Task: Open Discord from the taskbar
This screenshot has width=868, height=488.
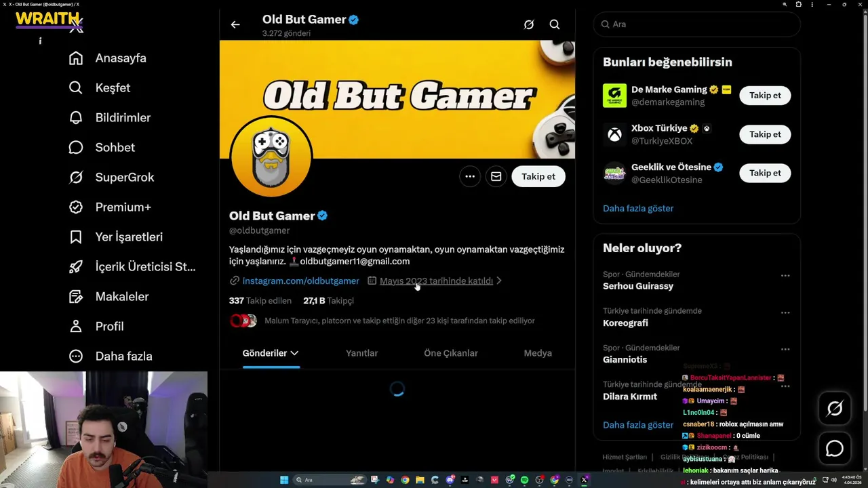Action: (450, 480)
